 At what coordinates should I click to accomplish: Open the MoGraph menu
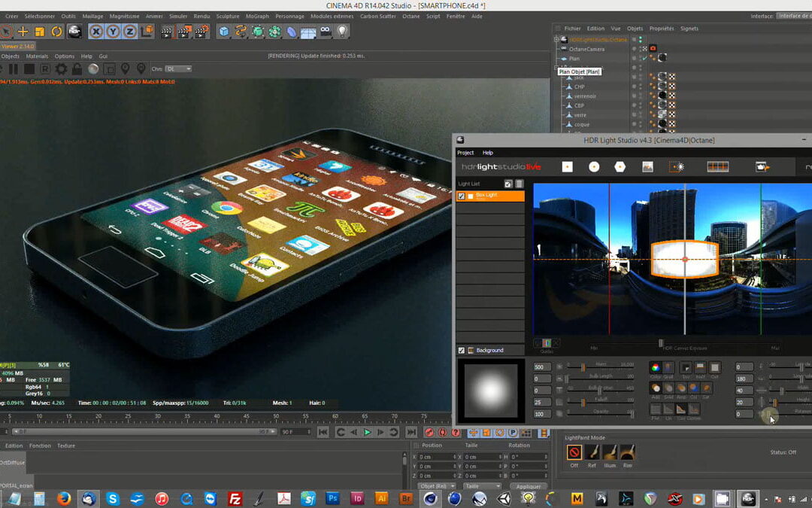tap(256, 16)
